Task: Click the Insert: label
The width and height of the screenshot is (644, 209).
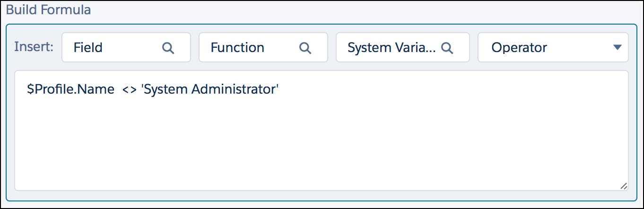Action: [34, 47]
